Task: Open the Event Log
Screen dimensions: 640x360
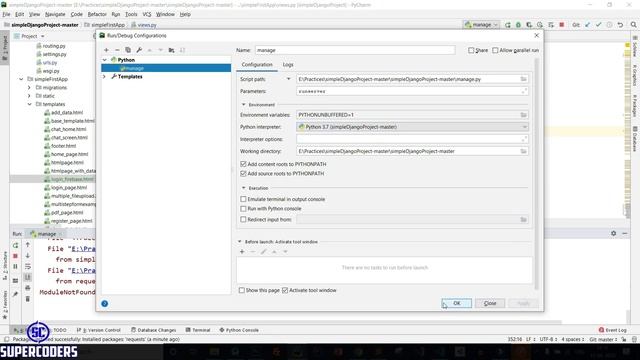Action: tap(612, 330)
